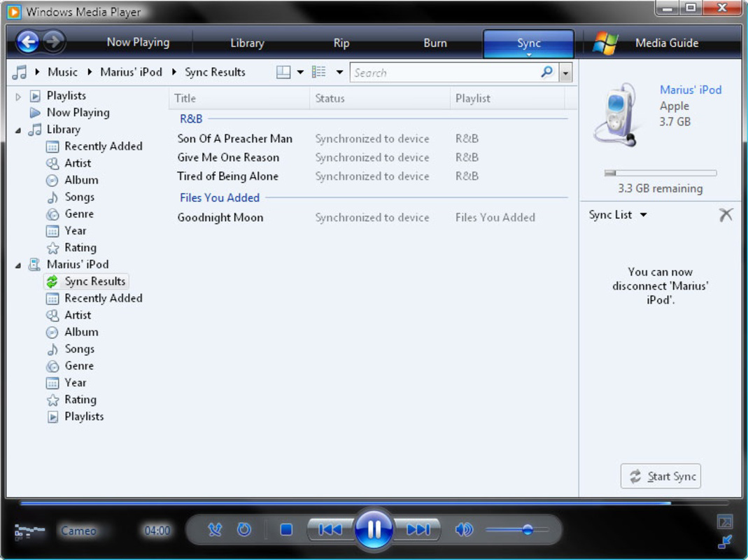The height and width of the screenshot is (560, 748).
Task: Sort by the Status column header
Action: click(380, 98)
